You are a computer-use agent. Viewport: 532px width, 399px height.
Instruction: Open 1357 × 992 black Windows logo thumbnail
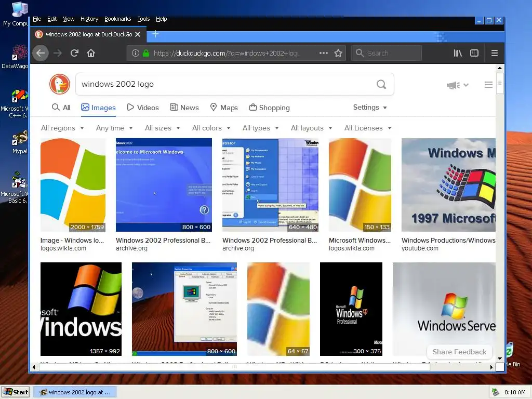pos(81,309)
